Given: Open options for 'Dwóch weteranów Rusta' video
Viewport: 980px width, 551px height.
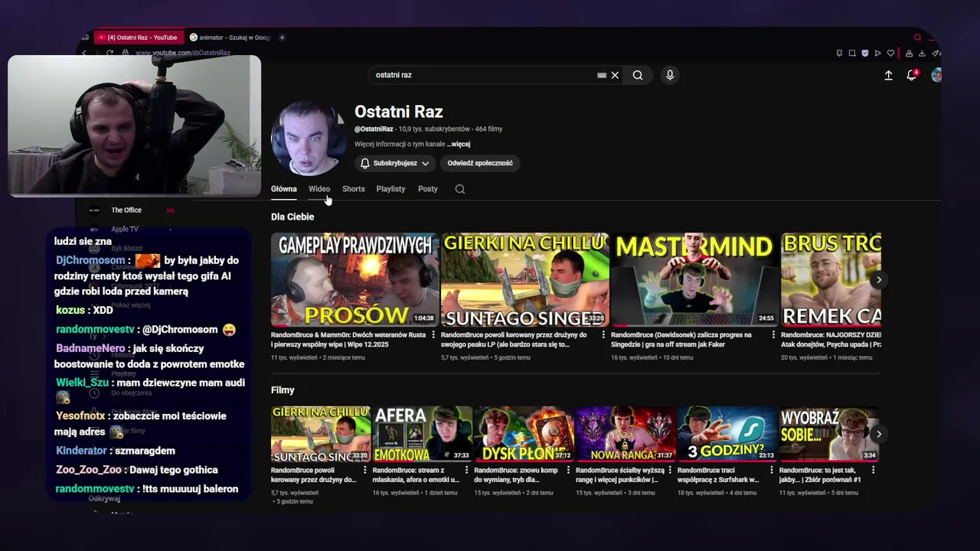Looking at the screenshot, I should coord(433,335).
